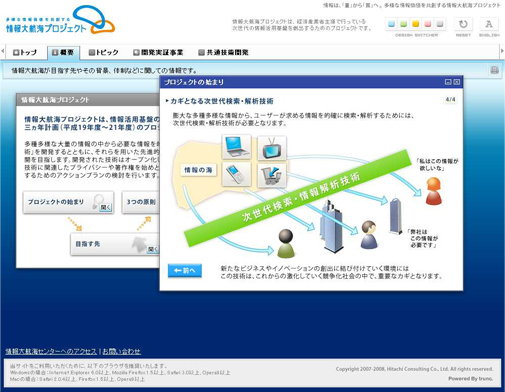The width and height of the screenshot is (505, 392).
Task: Select the yellow design switcher swatch
Action: pos(416,24)
